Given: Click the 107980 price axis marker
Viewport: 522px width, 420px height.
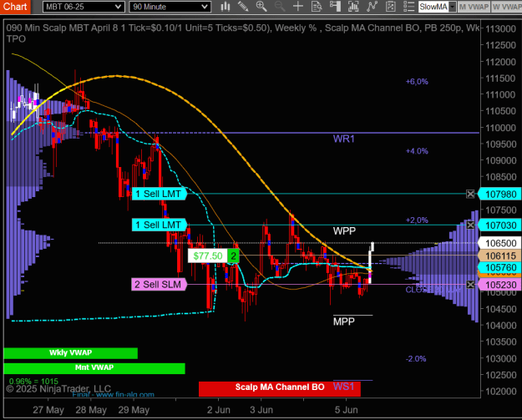Looking at the screenshot, I should click(500, 195).
